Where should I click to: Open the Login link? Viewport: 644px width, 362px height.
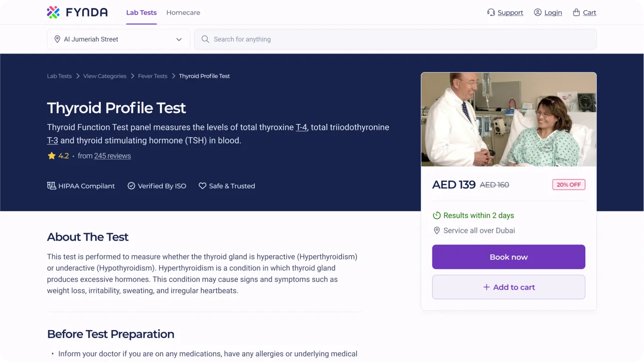pos(553,13)
